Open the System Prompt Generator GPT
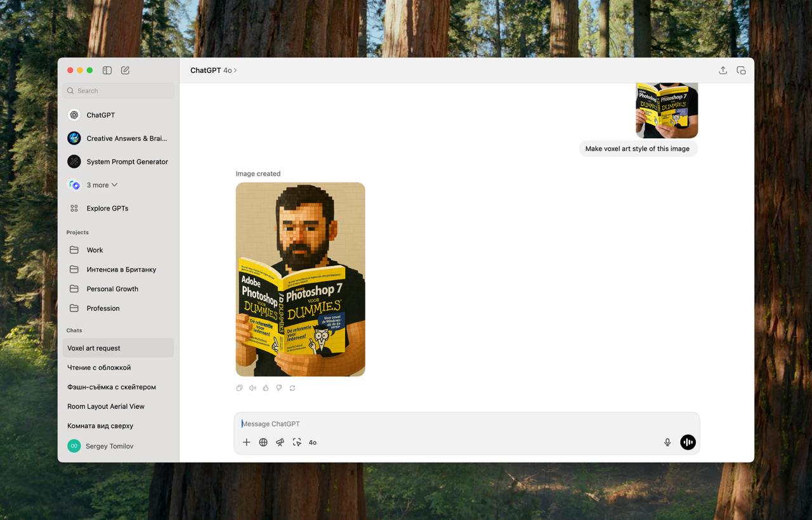Screen dimensions: 812x520 click(x=118, y=162)
